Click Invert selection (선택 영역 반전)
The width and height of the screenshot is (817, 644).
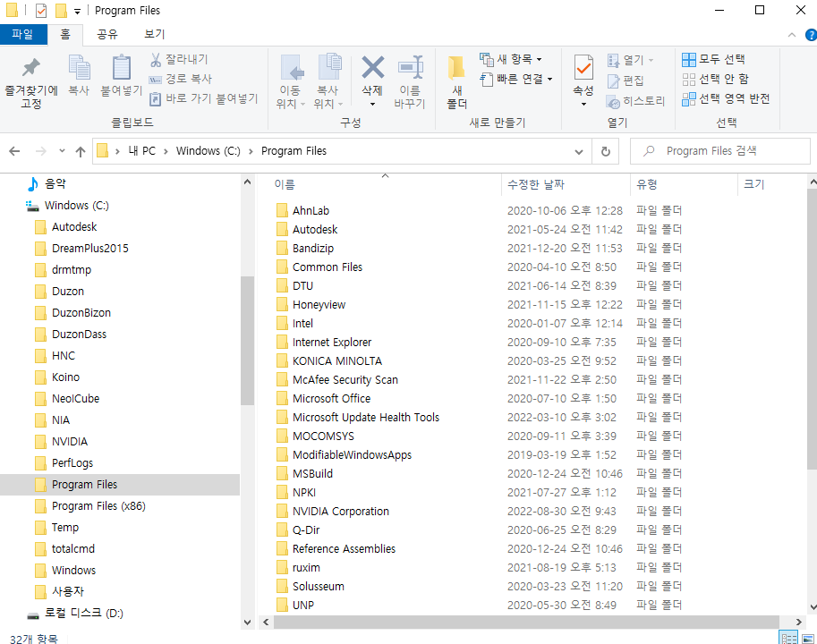point(726,99)
